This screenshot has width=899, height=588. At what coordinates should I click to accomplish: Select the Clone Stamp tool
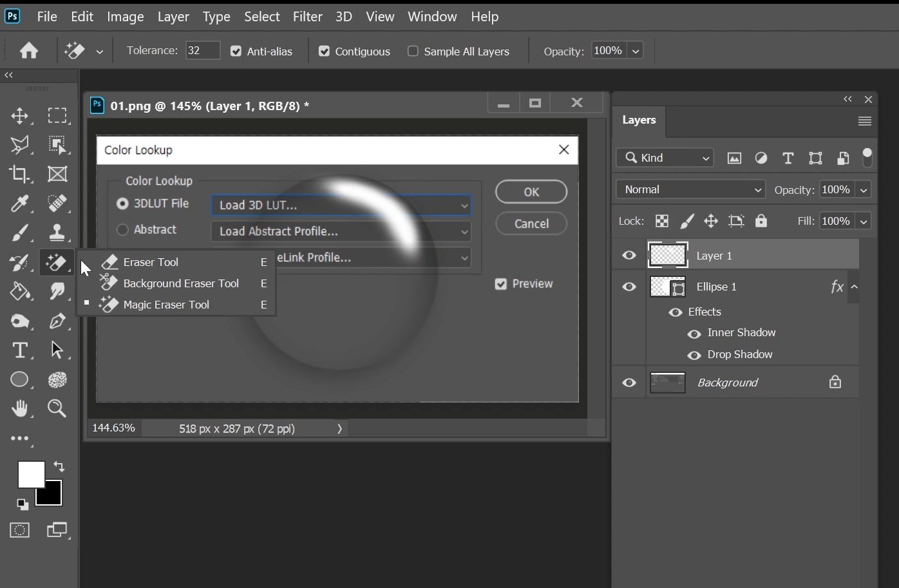[x=57, y=232]
